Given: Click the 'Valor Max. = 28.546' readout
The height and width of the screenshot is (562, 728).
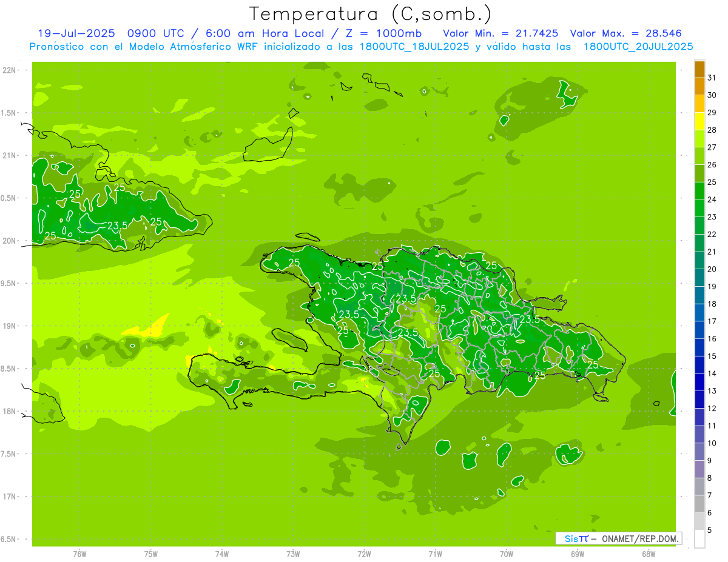Looking at the screenshot, I should pyautogui.click(x=625, y=33).
